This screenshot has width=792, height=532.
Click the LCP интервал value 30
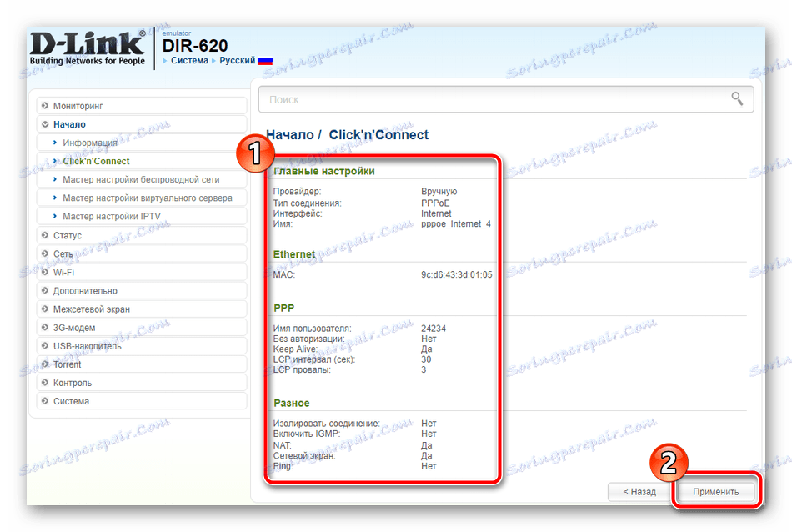[x=426, y=359]
